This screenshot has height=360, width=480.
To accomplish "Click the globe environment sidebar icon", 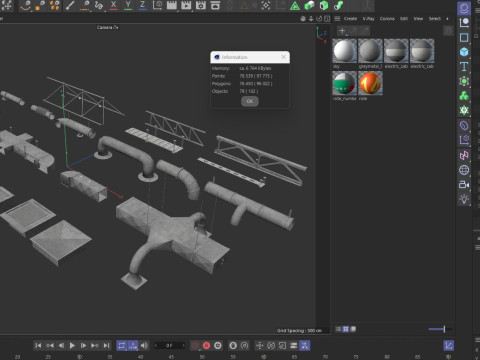I will [x=464, y=170].
